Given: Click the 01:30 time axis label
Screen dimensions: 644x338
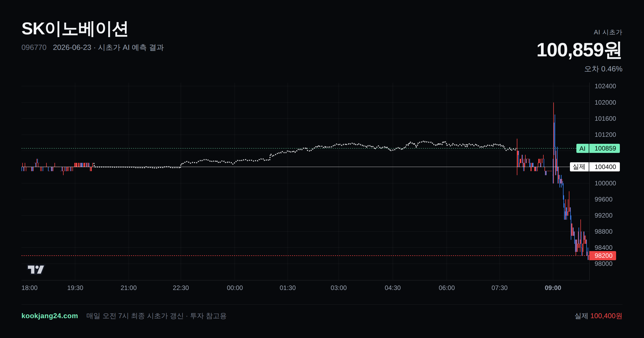Looking at the screenshot, I should coord(288,288).
